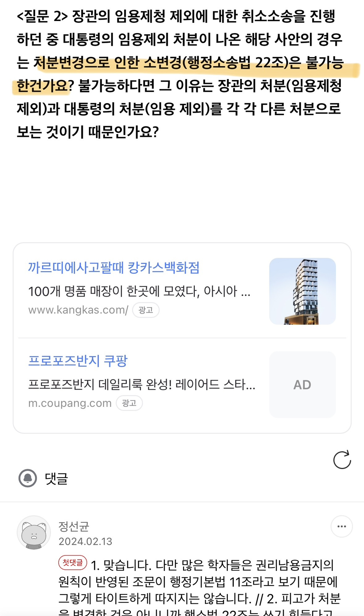This screenshot has width=364, height=616.
Task: Click the 광고 badge next to m.coupang.com
Action: (129, 403)
